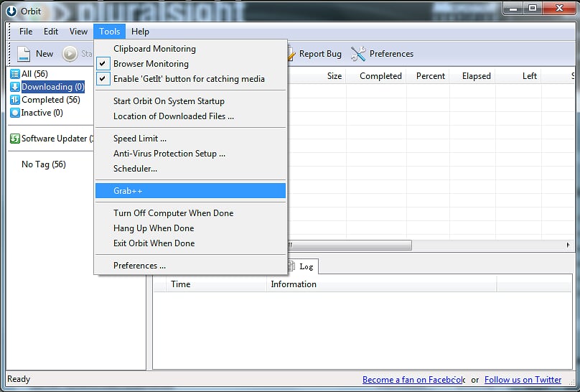Open the File menu

coord(26,32)
